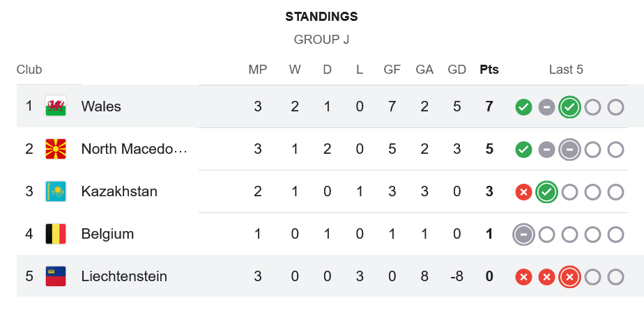Click the GROUP J label
Screen dimensions: 644x309
pyautogui.click(x=321, y=40)
